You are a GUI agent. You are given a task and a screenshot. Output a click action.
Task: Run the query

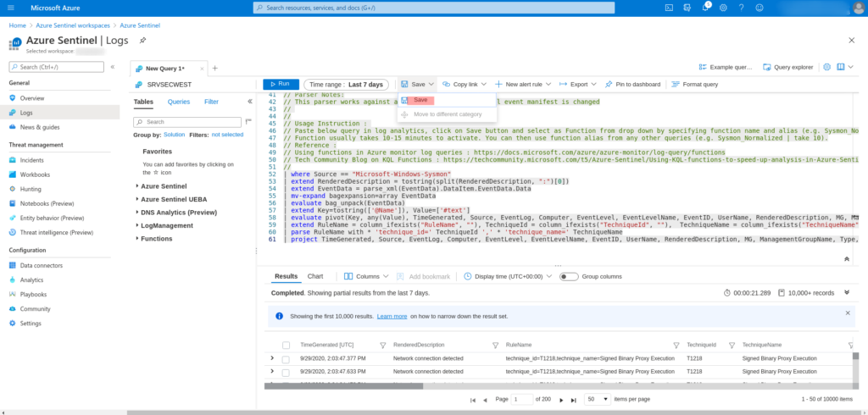[x=281, y=84]
